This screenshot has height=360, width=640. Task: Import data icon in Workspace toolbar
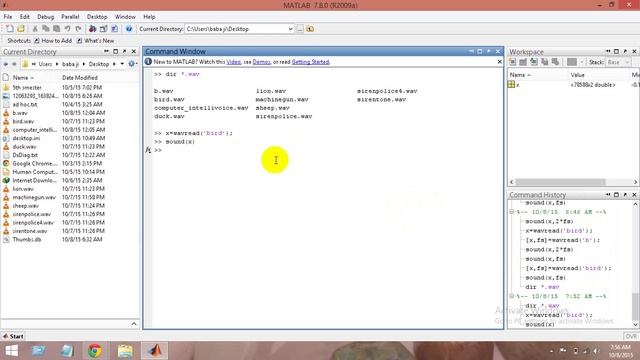tap(533, 62)
